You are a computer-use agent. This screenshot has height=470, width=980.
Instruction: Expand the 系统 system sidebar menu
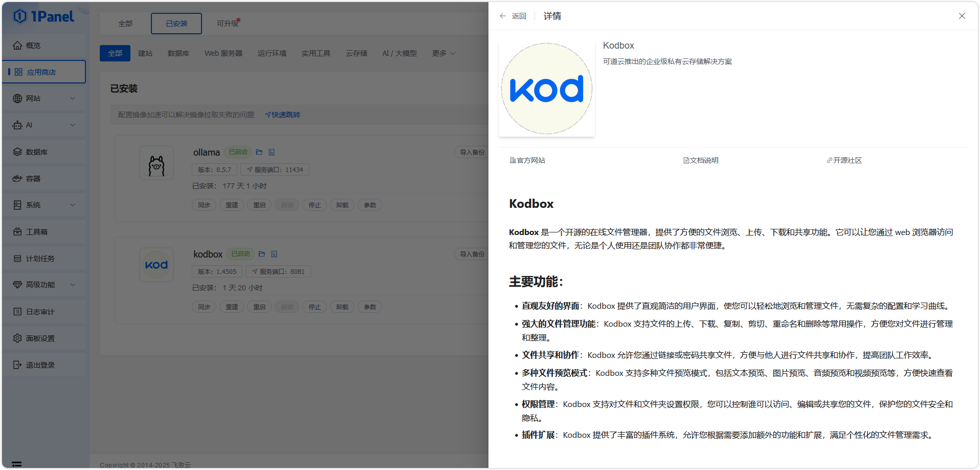point(44,205)
